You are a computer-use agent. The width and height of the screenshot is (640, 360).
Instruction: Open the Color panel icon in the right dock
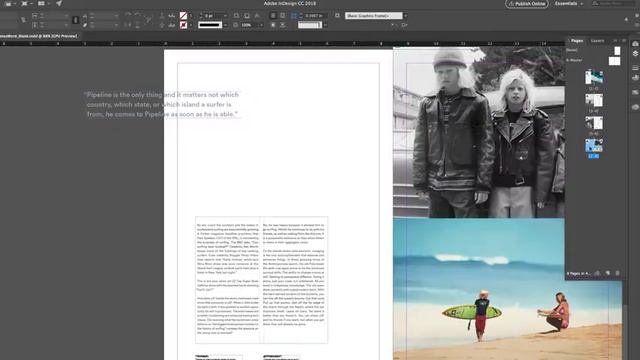tap(635, 78)
